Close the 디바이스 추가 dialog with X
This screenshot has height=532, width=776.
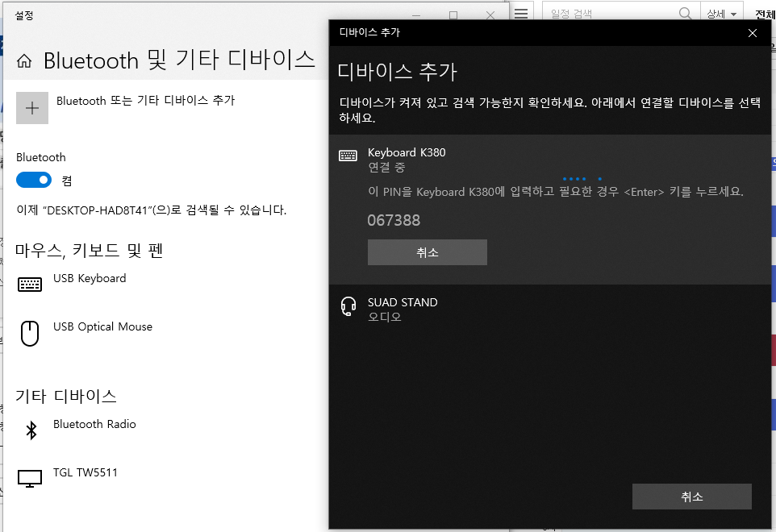point(753,33)
